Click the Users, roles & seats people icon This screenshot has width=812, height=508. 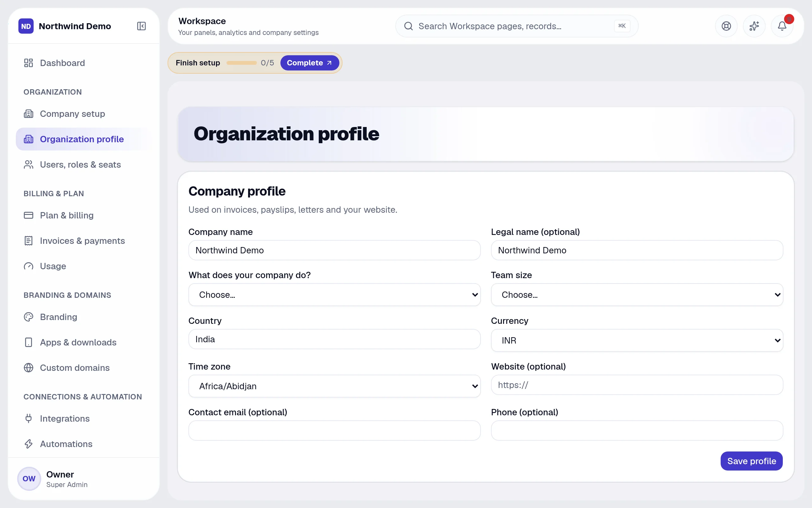pyautogui.click(x=29, y=164)
